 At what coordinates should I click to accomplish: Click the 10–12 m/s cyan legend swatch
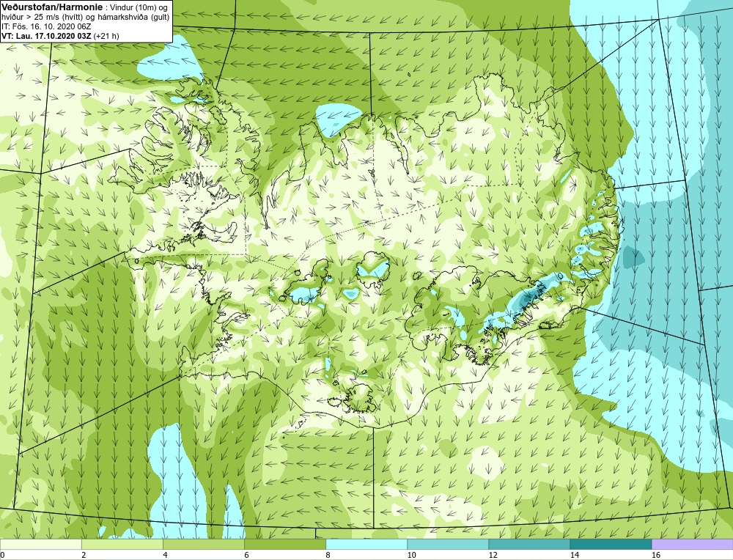pyautogui.click(x=448, y=544)
